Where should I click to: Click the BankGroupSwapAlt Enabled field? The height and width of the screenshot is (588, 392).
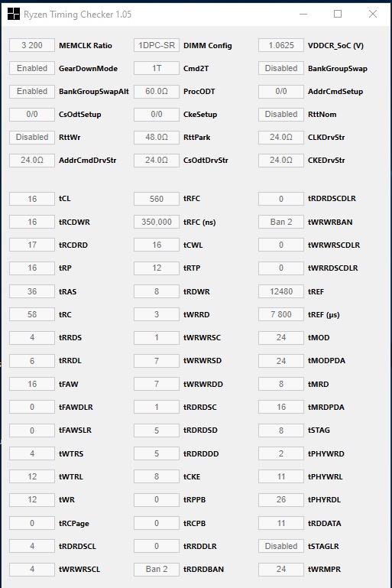pyautogui.click(x=32, y=91)
